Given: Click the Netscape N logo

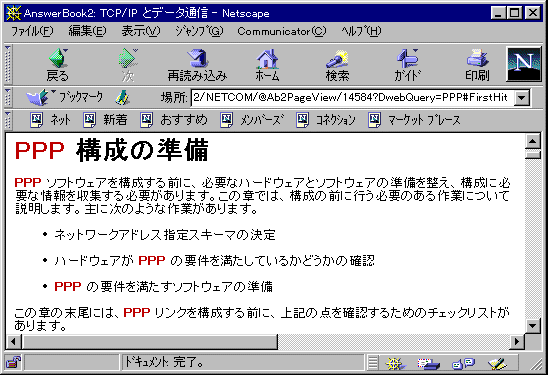Looking at the screenshot, I should click(x=524, y=64).
